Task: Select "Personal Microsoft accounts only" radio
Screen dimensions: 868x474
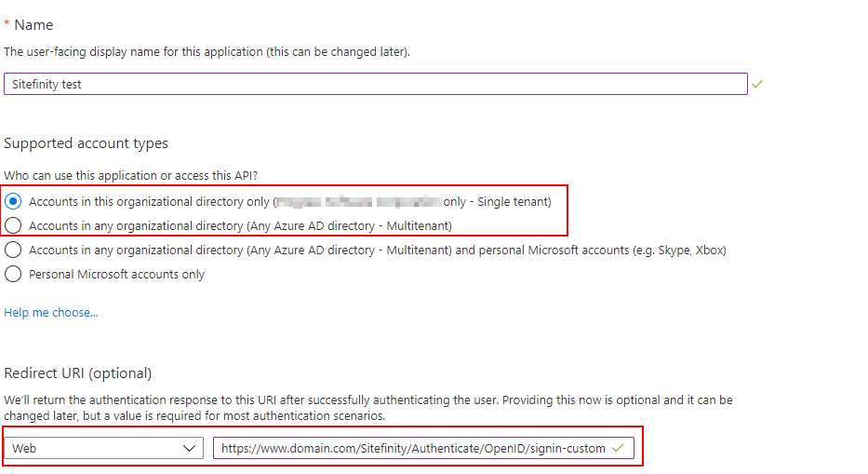Action: (x=13, y=274)
